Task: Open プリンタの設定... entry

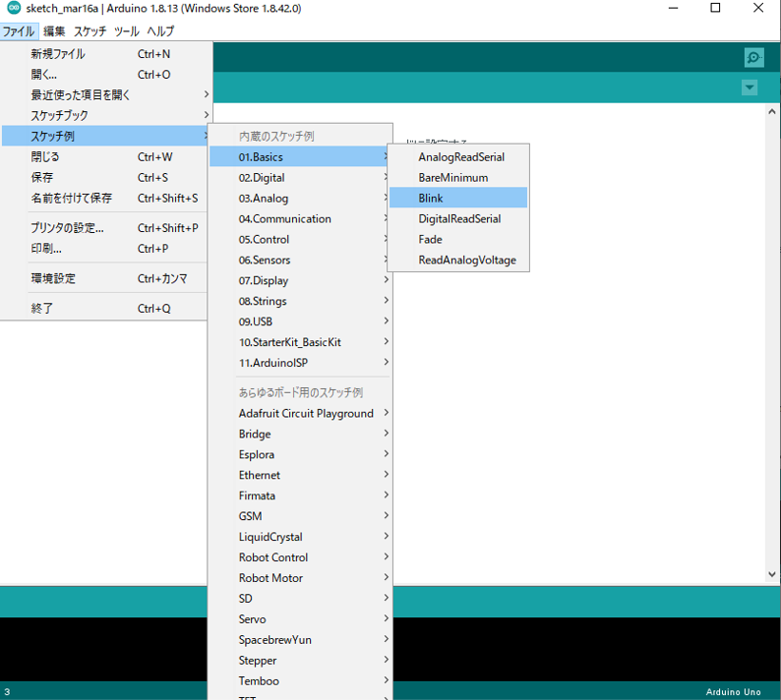Action: coord(104,227)
